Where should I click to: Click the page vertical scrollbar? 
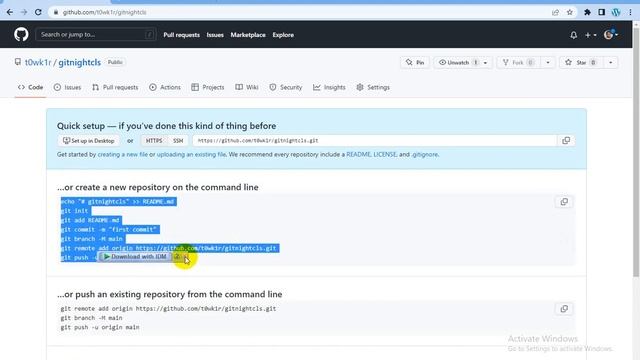[636, 153]
